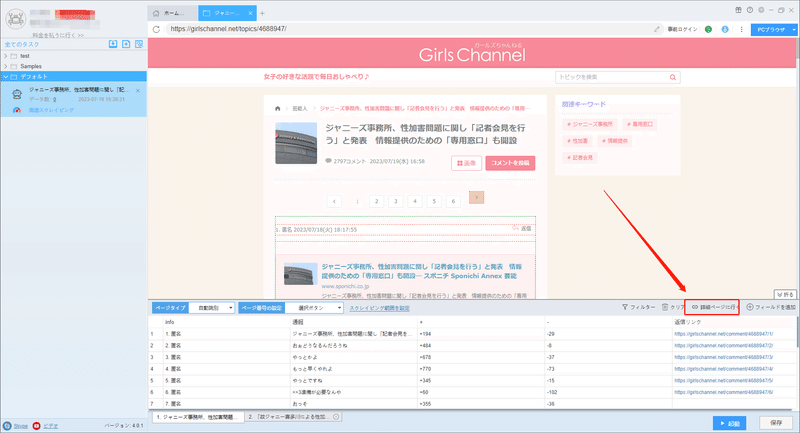Click the comment/4688947/1/ link in table

pyautogui.click(x=723, y=334)
